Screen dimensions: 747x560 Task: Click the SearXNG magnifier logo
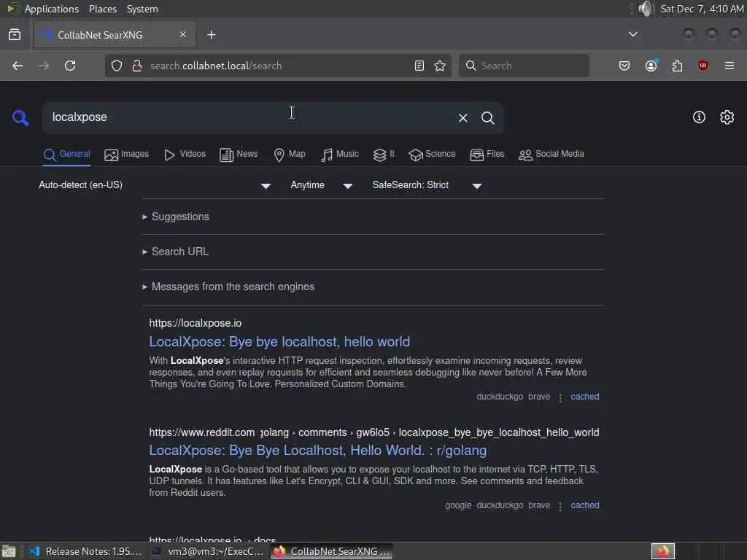pos(20,117)
